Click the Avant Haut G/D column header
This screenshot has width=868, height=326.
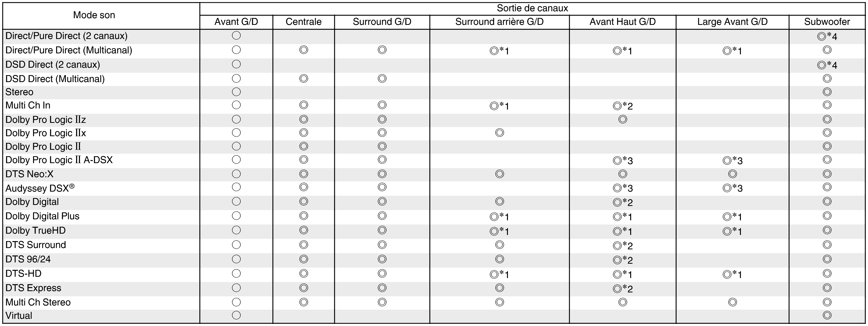point(622,22)
